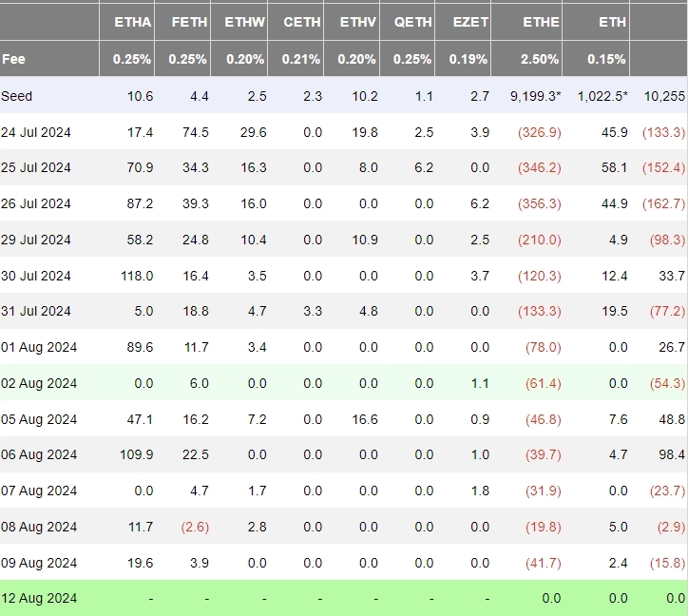The image size is (688, 616).
Task: Select the FETH column header
Action: point(188,21)
